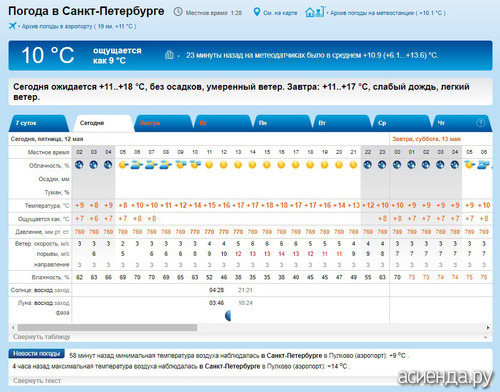Click the moon phase icon
The height and width of the screenshot is (392, 500).
point(228,315)
